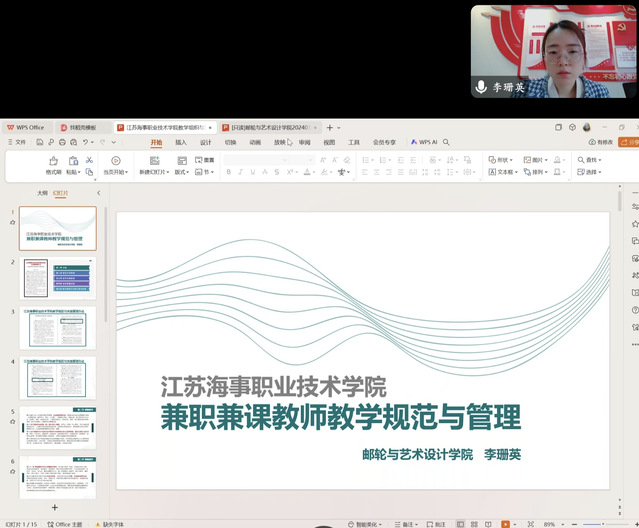Image resolution: width=639 pixels, height=528 pixels.
Task: Open the Text Box (文本框) dropdown
Action: point(502,172)
